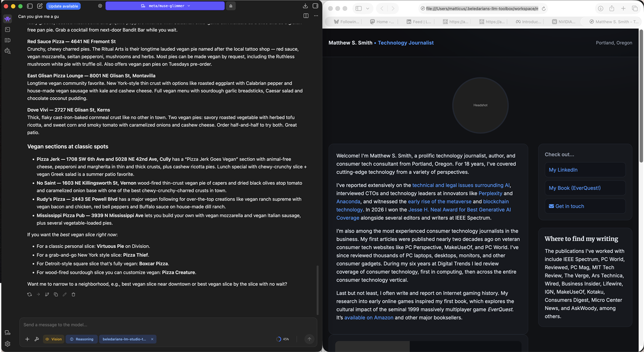This screenshot has height=352, width=644.
Task: Open model settings gear beside model selector
Action: pos(100,6)
